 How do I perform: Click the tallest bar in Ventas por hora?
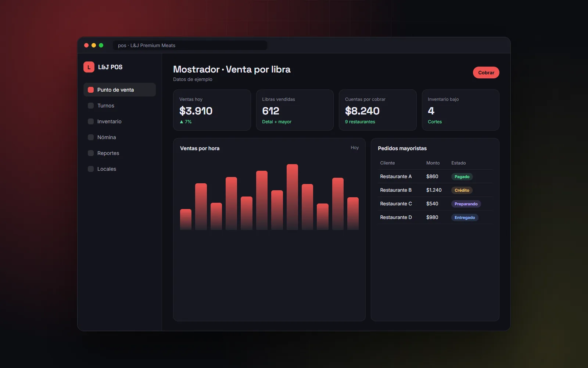coord(292,197)
